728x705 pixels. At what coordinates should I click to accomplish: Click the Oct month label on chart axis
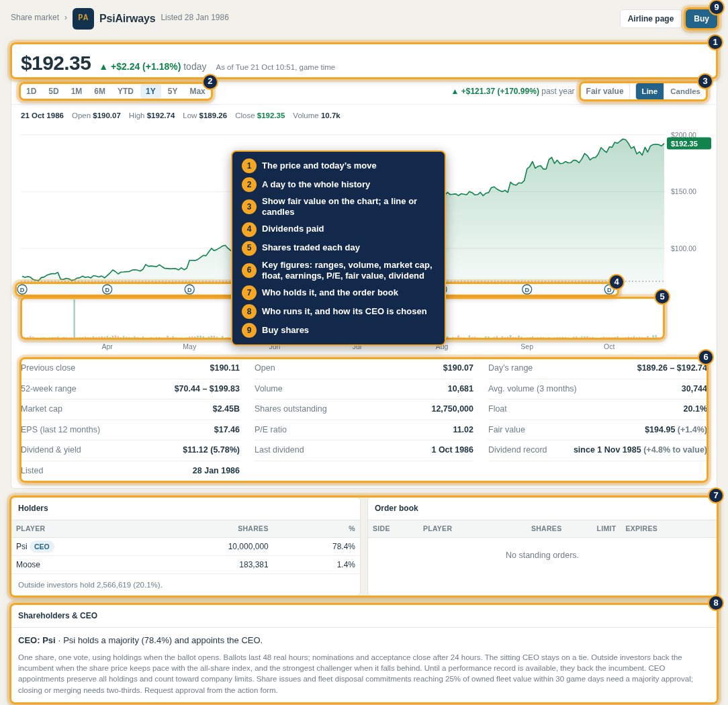click(608, 346)
